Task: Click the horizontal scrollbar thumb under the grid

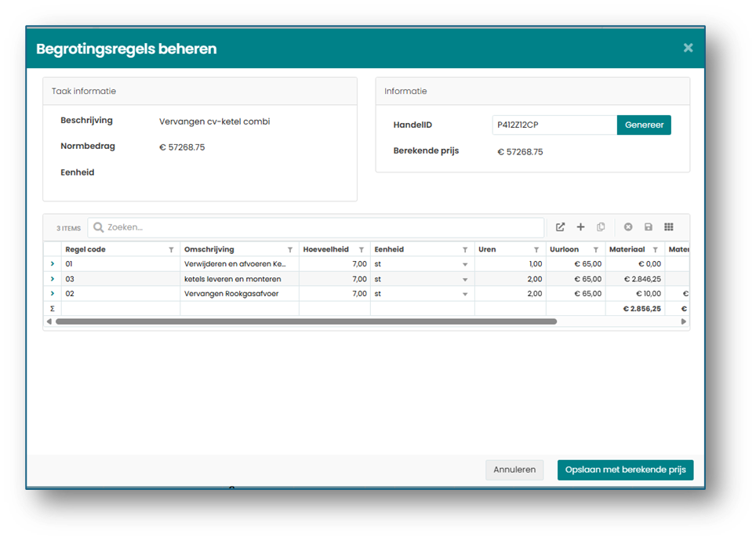Action: tap(306, 321)
